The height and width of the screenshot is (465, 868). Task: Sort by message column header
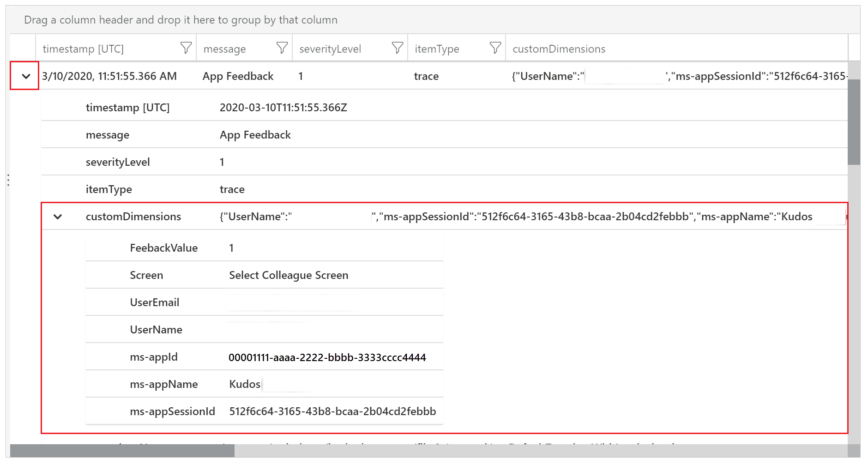pos(225,49)
